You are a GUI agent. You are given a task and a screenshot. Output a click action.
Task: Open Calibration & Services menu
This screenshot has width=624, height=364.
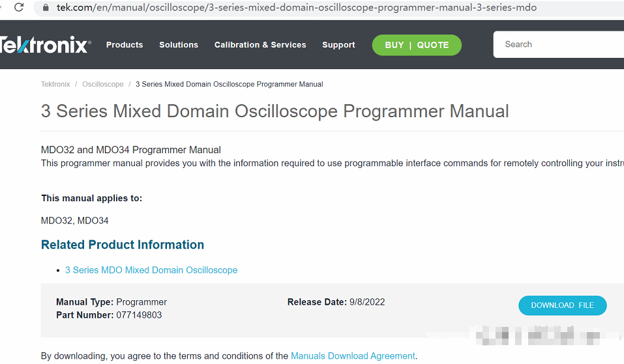260,45
